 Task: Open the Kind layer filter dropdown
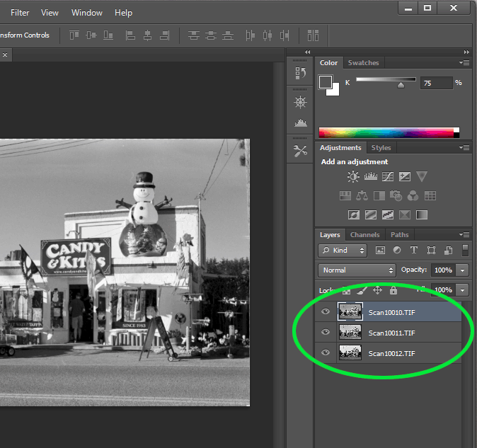(343, 251)
